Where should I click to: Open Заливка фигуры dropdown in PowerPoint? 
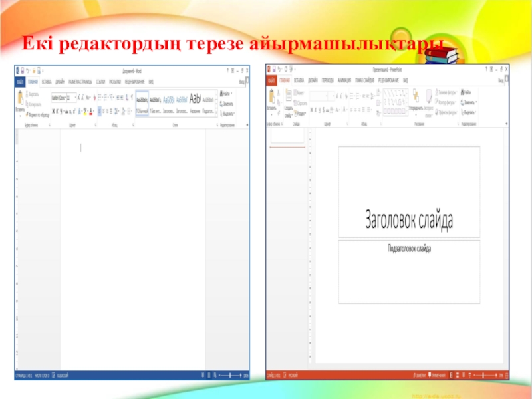[446, 92]
